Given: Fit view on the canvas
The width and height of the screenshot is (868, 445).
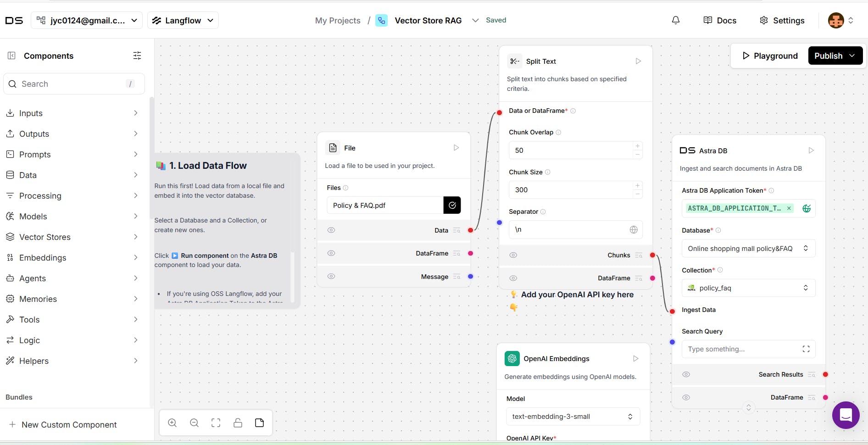Looking at the screenshot, I should 216,423.
